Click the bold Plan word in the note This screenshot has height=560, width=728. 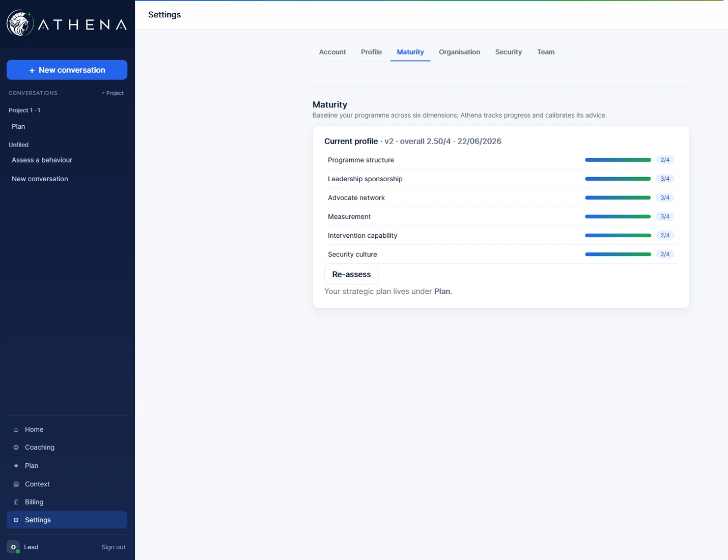click(x=442, y=291)
